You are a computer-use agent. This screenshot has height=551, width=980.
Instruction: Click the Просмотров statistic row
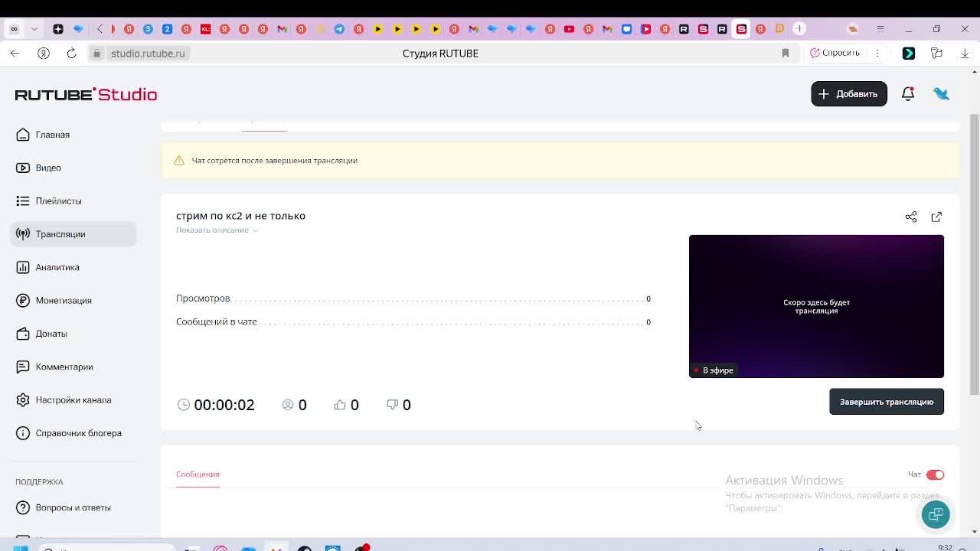coord(413,298)
